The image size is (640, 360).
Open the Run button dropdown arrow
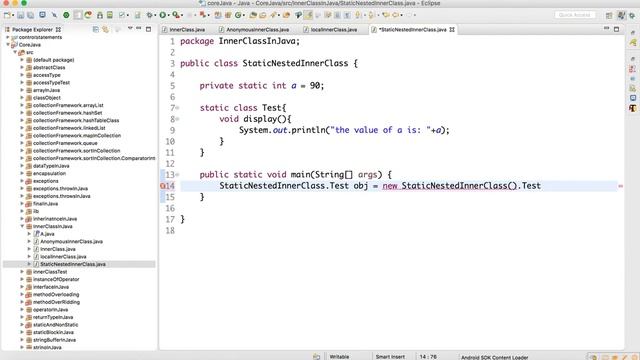click(x=169, y=16)
